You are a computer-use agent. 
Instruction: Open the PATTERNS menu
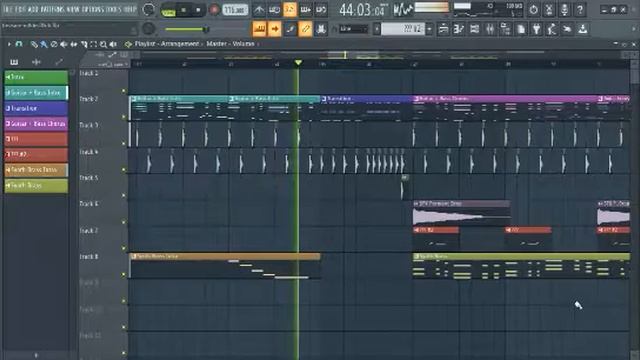[x=53, y=9]
